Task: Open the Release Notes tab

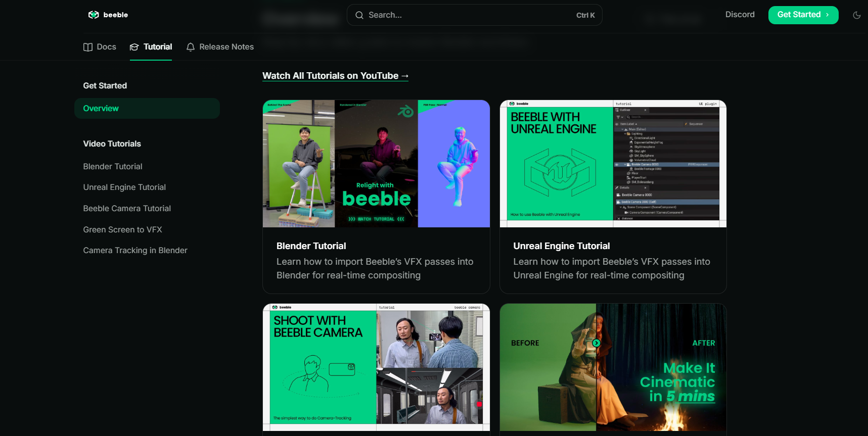Action: [x=226, y=47]
